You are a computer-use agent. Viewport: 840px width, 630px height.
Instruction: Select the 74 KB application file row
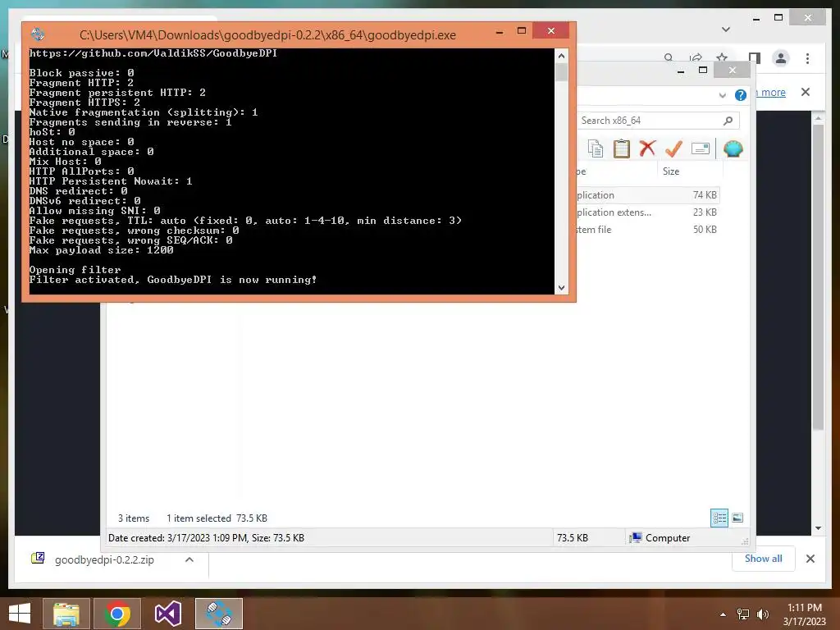click(647, 195)
